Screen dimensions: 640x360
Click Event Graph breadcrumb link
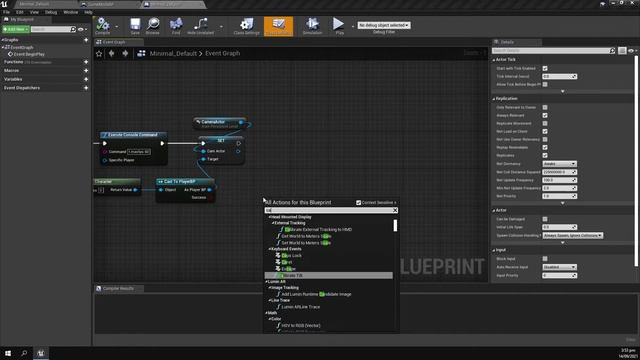coord(222,53)
